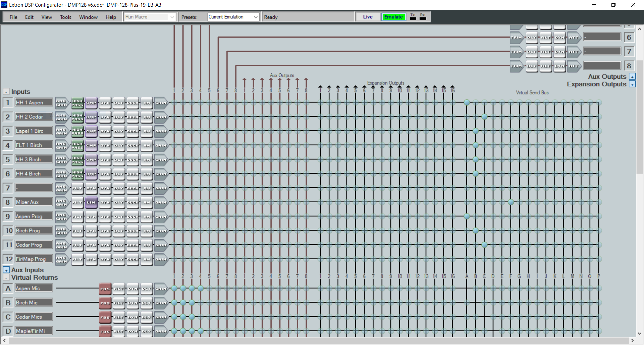Collapse the Inputs section
Image resolution: width=644 pixels, height=345 pixels.
[x=6, y=91]
